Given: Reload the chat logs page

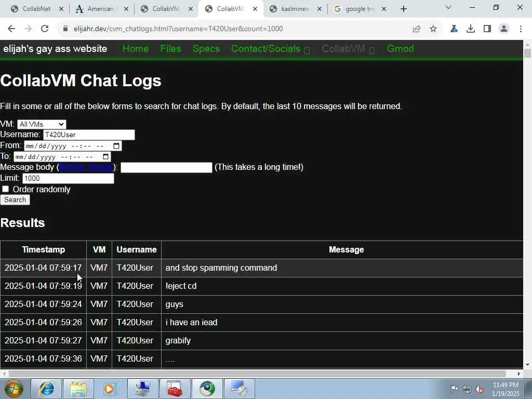Looking at the screenshot, I should [x=45, y=29].
